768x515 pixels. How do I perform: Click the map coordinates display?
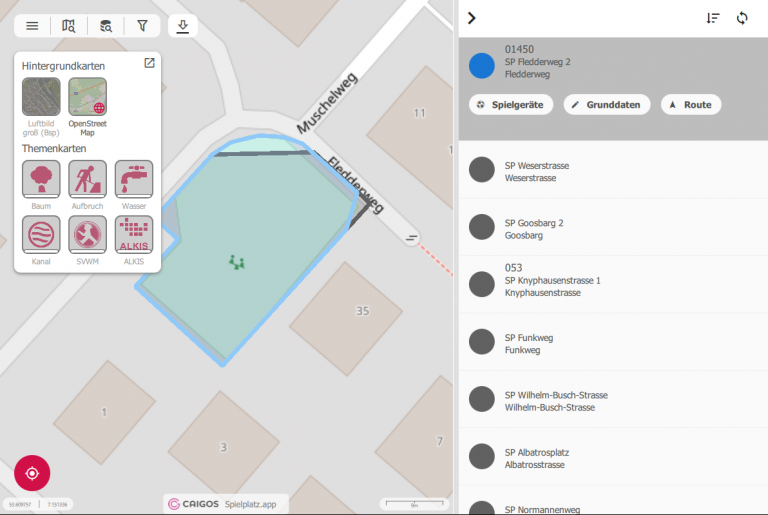click(38, 504)
